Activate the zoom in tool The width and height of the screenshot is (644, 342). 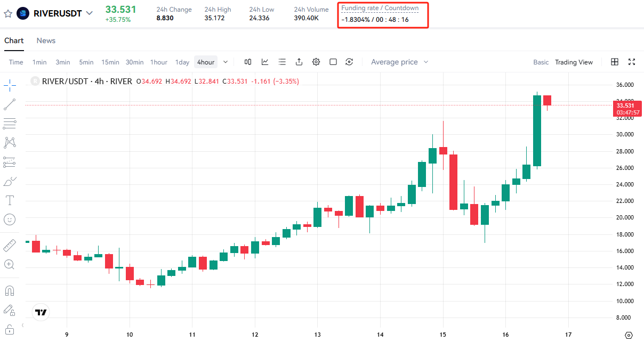10,264
